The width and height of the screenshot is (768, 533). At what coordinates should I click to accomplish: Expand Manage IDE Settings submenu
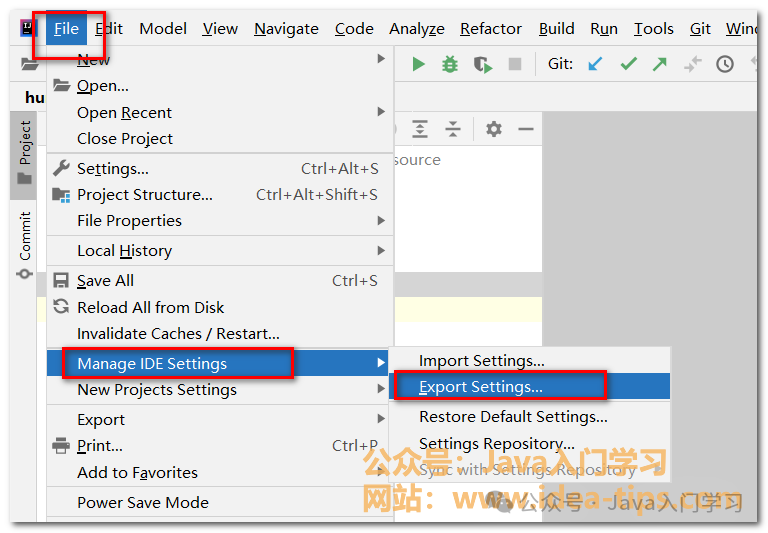pos(218,363)
